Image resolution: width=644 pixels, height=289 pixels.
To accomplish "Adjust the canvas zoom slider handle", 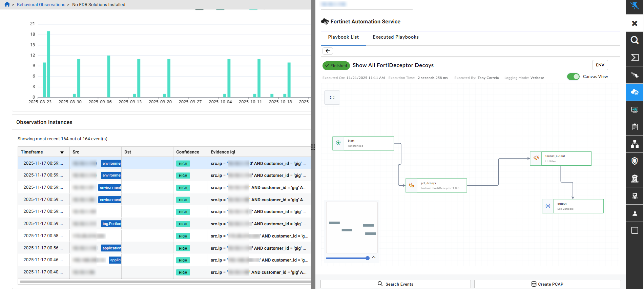I will [368, 258].
